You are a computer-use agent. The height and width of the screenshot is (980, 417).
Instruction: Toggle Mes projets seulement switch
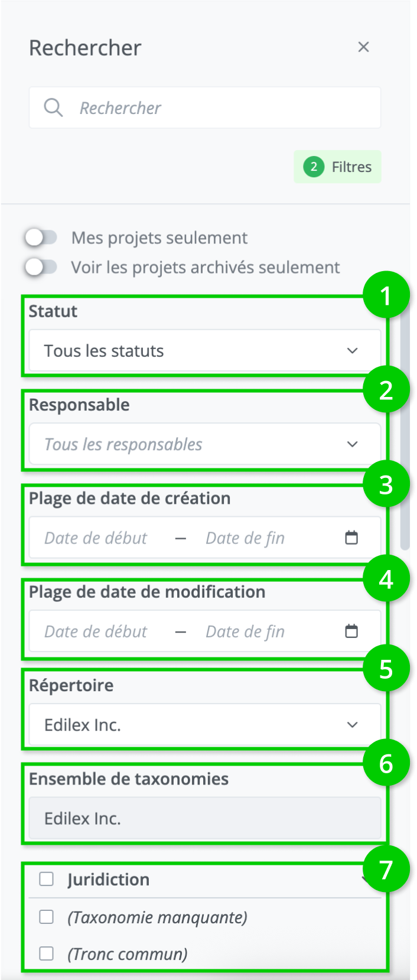[41, 237]
